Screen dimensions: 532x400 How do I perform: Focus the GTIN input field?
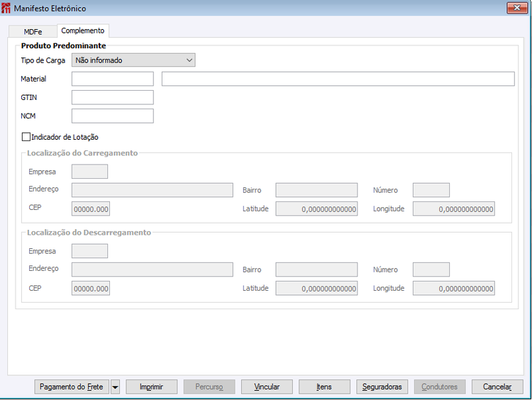(112, 97)
